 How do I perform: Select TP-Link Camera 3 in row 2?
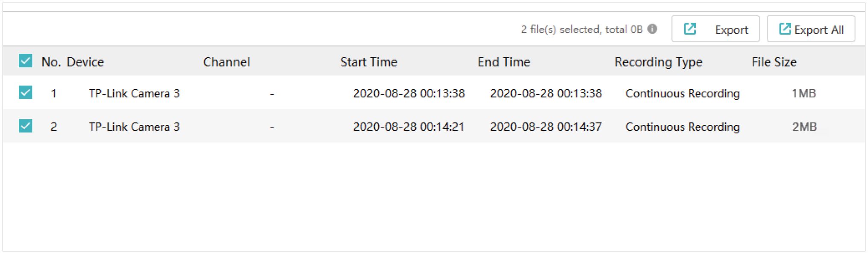134,127
